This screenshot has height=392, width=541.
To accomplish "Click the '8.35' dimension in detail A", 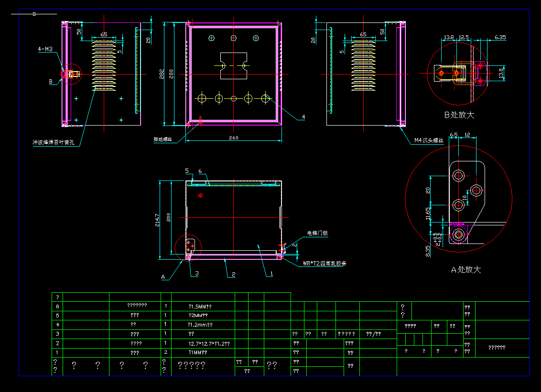I will click(x=428, y=251).
